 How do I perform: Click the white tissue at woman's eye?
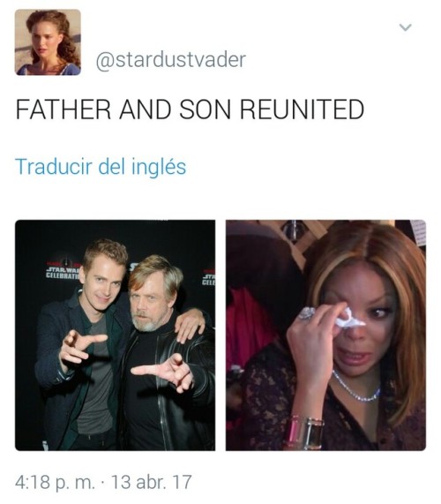click(348, 320)
